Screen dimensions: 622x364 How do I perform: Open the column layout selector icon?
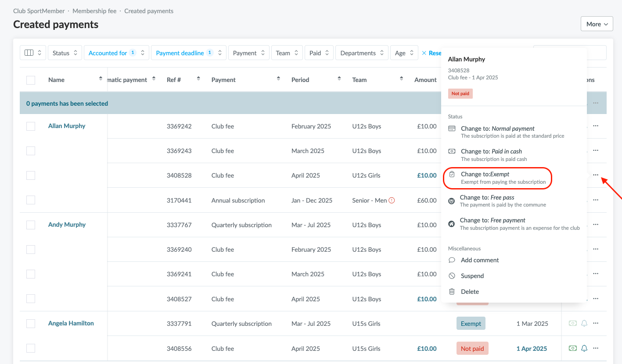33,53
